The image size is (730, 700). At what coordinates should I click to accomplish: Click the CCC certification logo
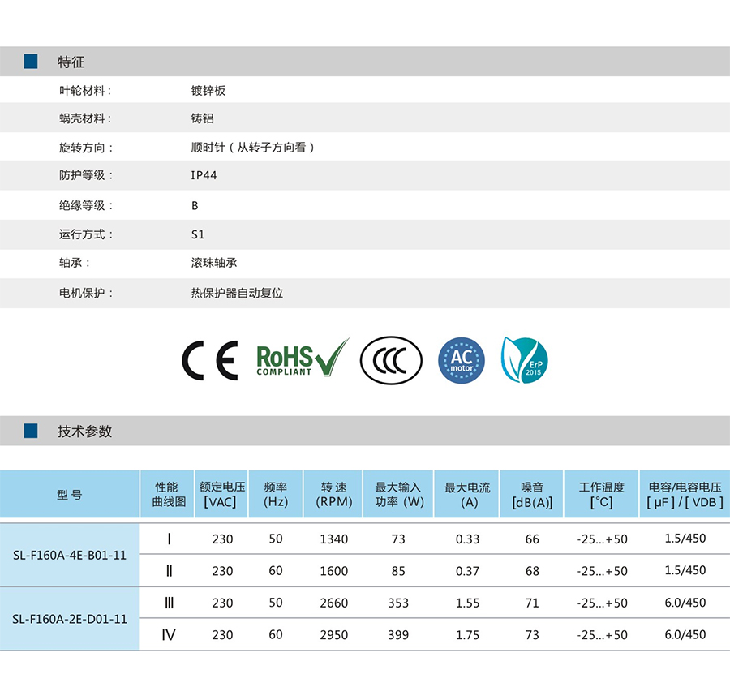click(391, 361)
